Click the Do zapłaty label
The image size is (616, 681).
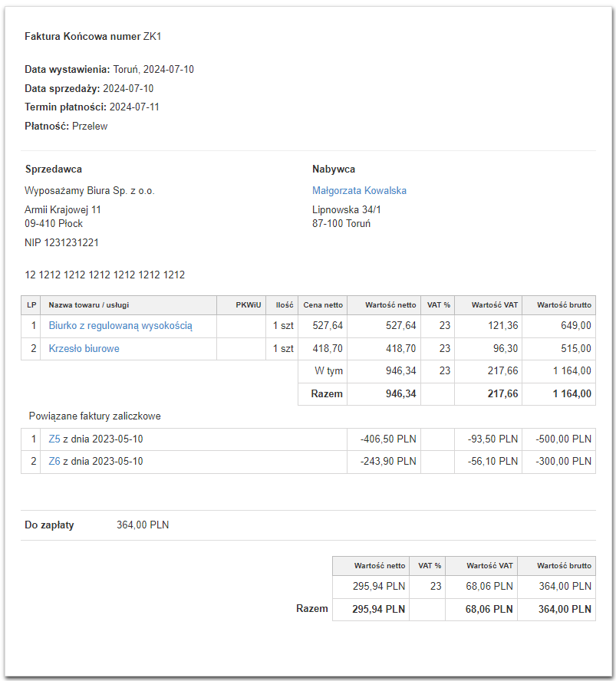click(49, 525)
